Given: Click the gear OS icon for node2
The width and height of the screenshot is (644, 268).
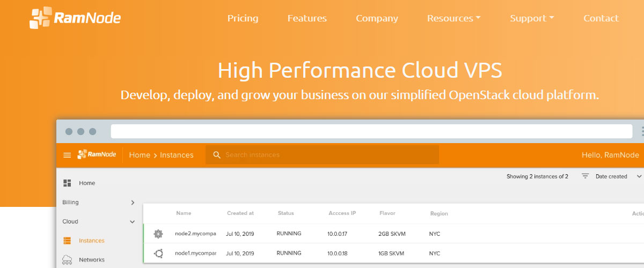Looking at the screenshot, I should (158, 234).
